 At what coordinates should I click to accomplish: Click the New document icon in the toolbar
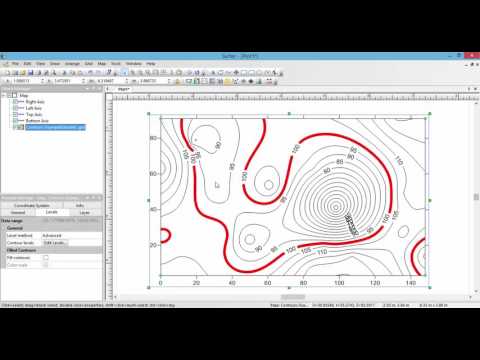pos(8,73)
